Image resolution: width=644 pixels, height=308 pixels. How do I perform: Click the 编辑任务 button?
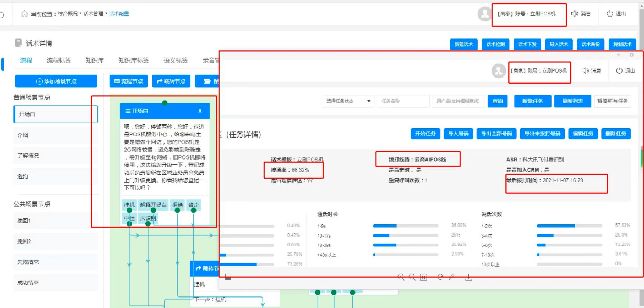(x=583, y=134)
